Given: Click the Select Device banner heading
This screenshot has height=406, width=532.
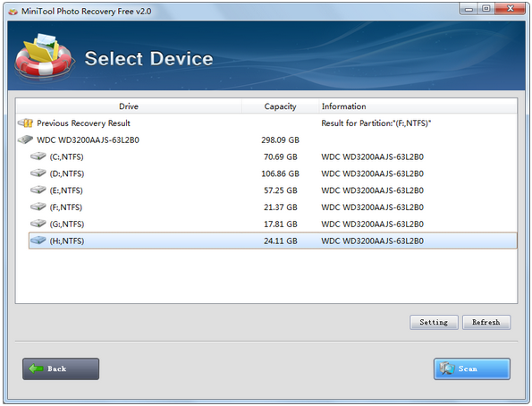Looking at the screenshot, I should (149, 58).
